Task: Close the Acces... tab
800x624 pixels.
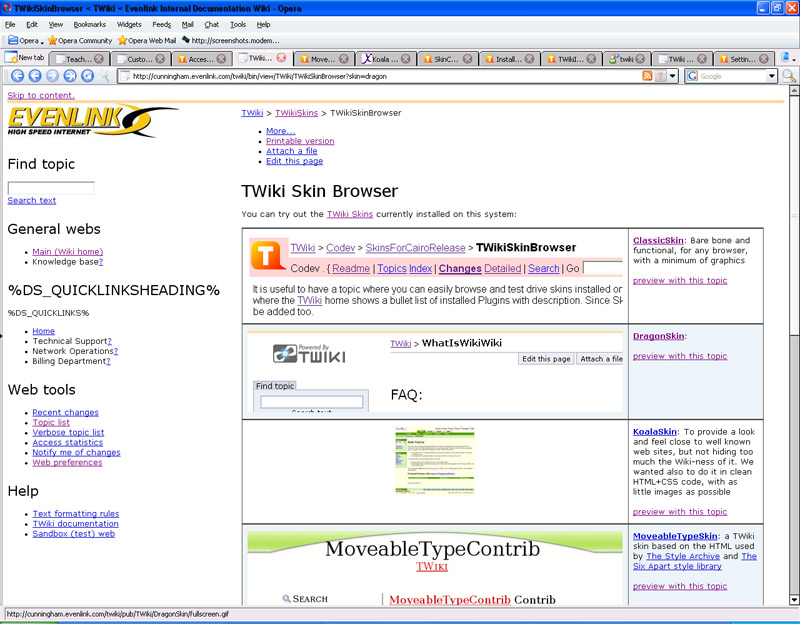Action: [221, 59]
